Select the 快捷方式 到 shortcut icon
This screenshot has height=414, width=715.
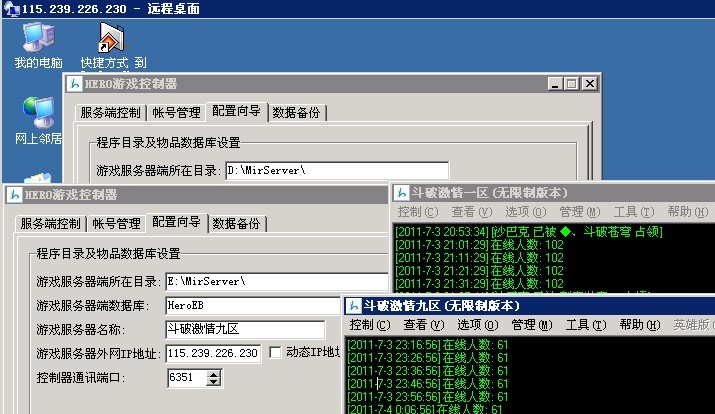(111, 40)
